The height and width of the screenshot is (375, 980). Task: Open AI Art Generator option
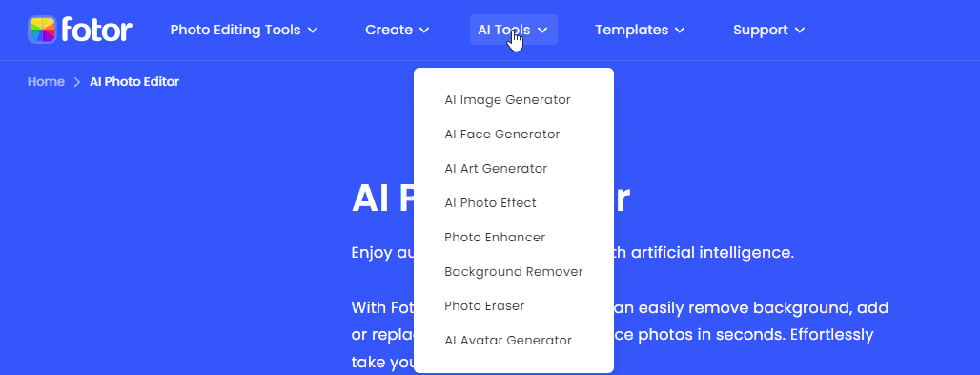click(x=496, y=168)
